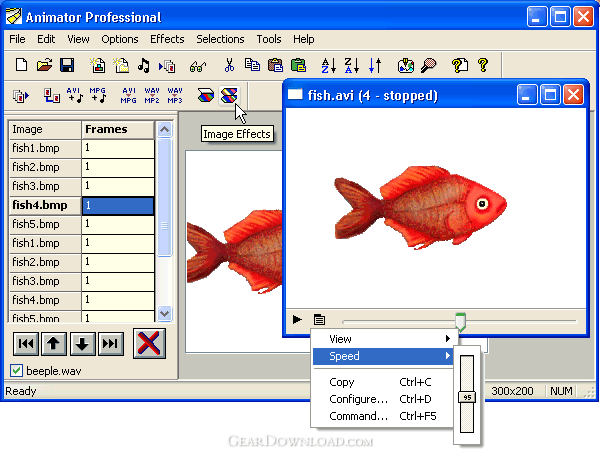Expand the Speed submenu item
The image size is (600, 449).
[x=383, y=356]
